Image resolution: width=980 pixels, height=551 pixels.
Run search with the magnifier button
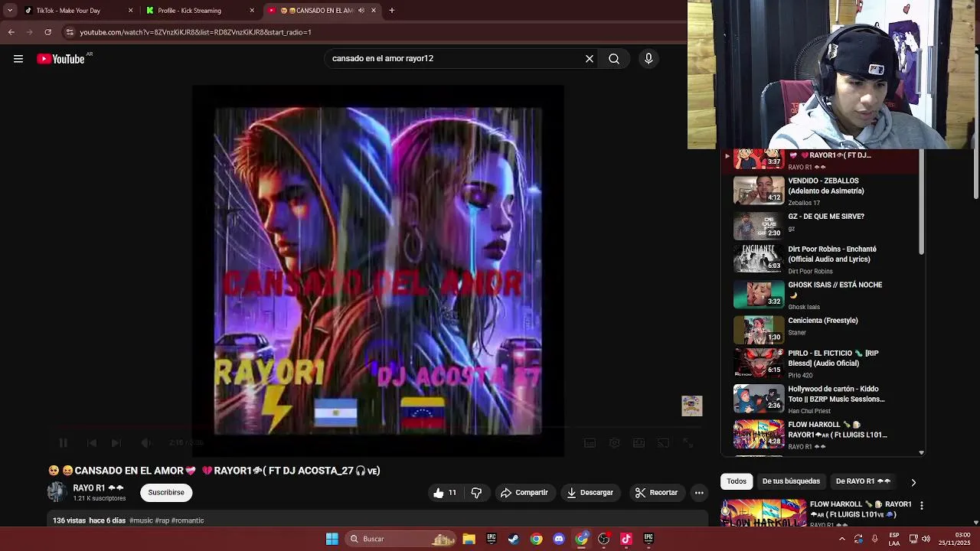[614, 59]
